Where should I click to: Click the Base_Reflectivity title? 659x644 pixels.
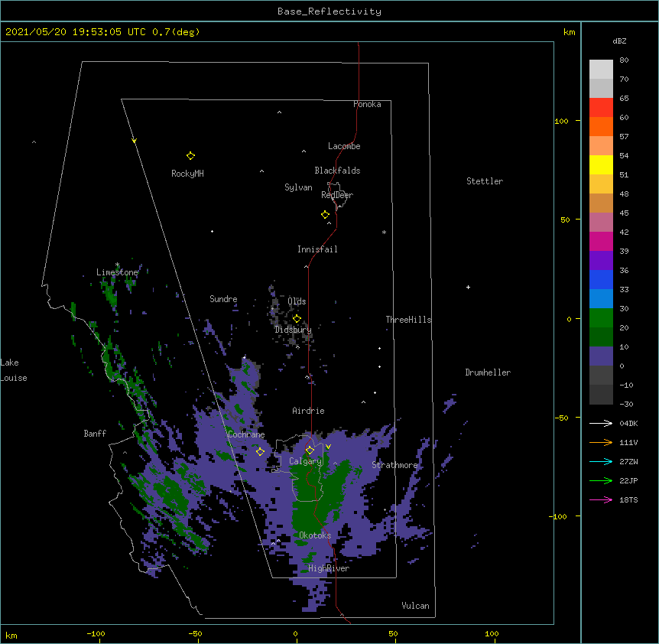tap(329, 11)
